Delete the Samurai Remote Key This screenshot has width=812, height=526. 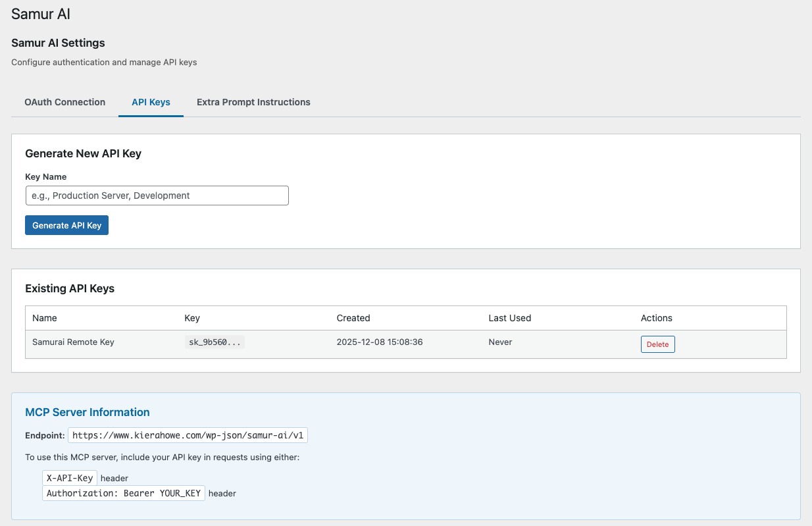(657, 344)
